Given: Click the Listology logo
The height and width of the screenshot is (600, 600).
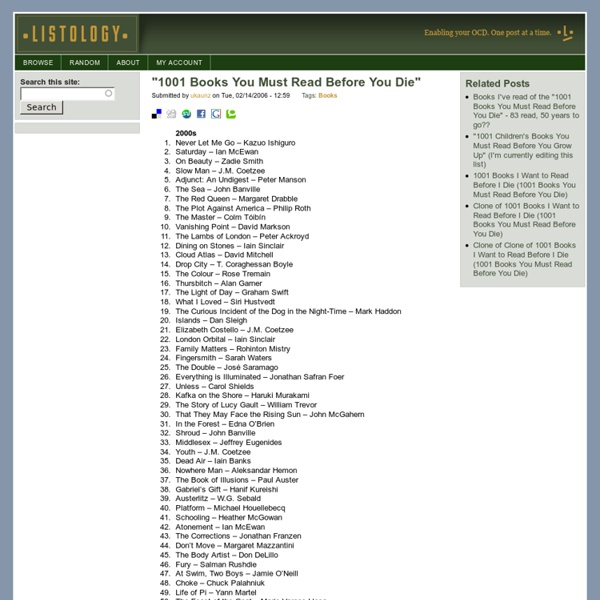Looking at the screenshot, I should pos(76,35).
